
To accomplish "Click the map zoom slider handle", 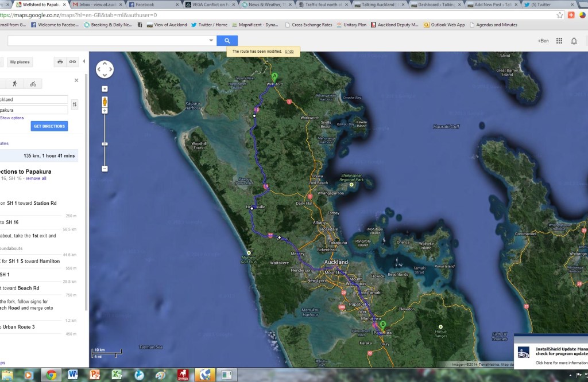I will pyautogui.click(x=105, y=143).
